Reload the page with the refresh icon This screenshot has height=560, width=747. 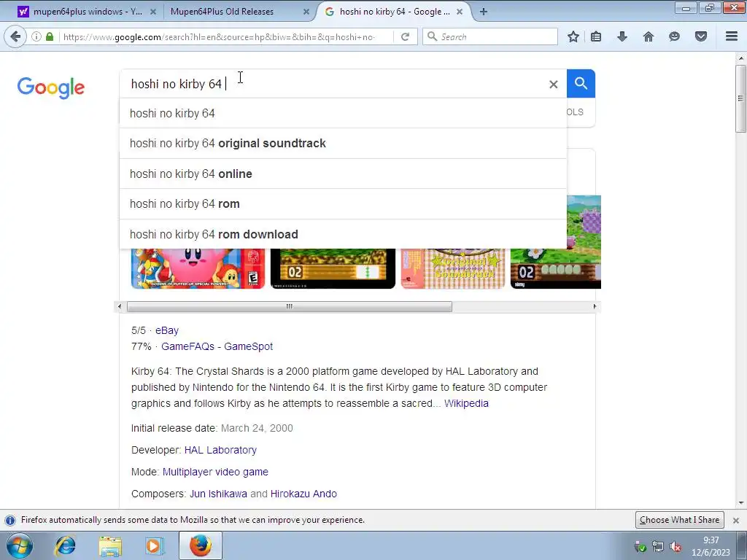pyautogui.click(x=405, y=36)
